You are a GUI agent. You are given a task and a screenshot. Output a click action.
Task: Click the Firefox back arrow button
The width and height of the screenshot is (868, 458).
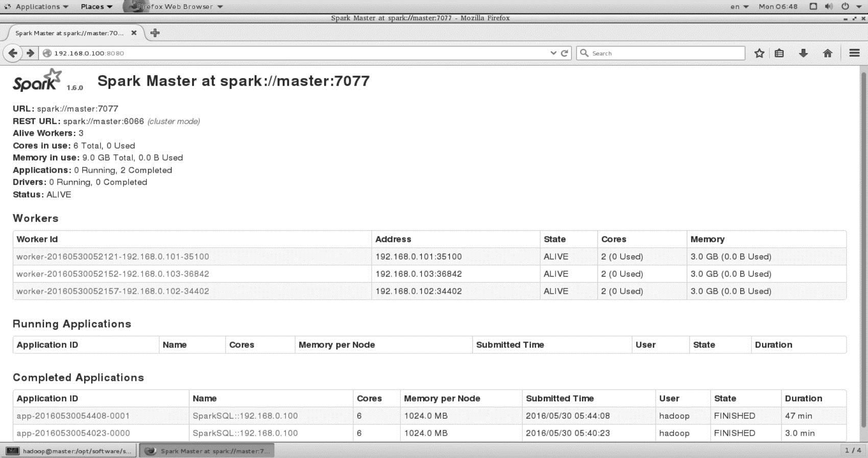click(x=13, y=53)
